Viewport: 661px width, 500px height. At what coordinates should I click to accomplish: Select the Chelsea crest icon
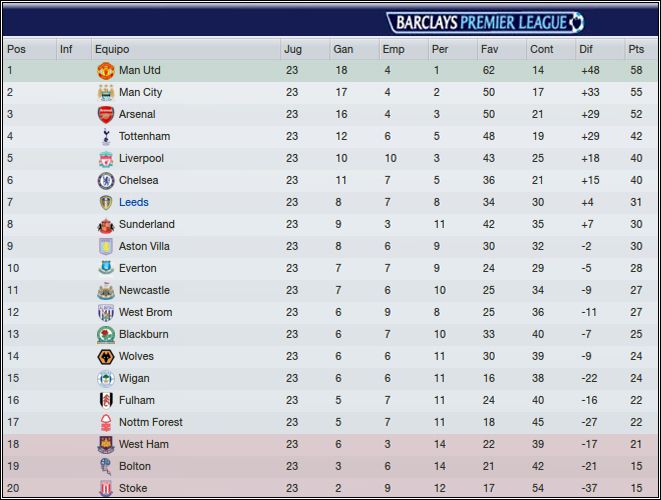105,180
